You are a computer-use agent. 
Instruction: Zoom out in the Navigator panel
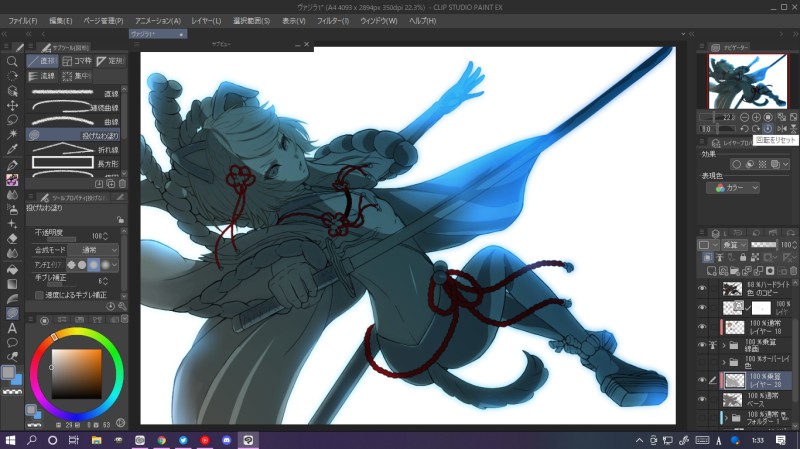coord(744,117)
